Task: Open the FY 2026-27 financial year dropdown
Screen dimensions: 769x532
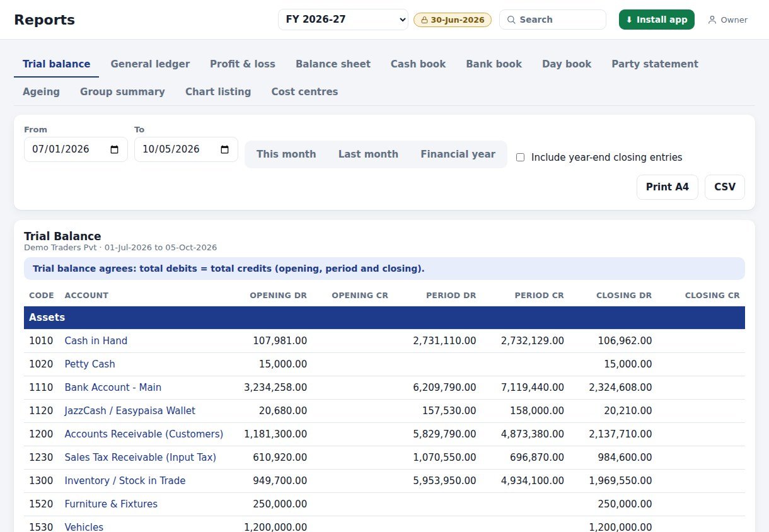Action: tap(344, 20)
